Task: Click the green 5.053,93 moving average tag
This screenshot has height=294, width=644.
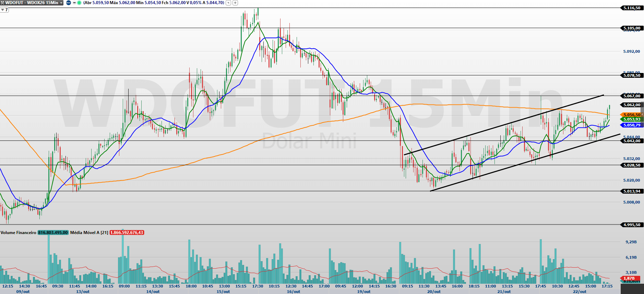Action: [x=632, y=119]
